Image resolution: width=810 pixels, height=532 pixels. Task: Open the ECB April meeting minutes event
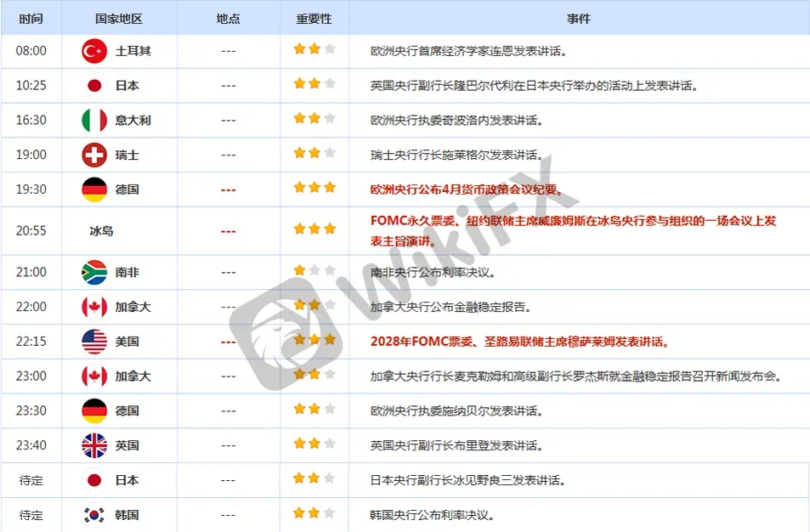pos(467,190)
